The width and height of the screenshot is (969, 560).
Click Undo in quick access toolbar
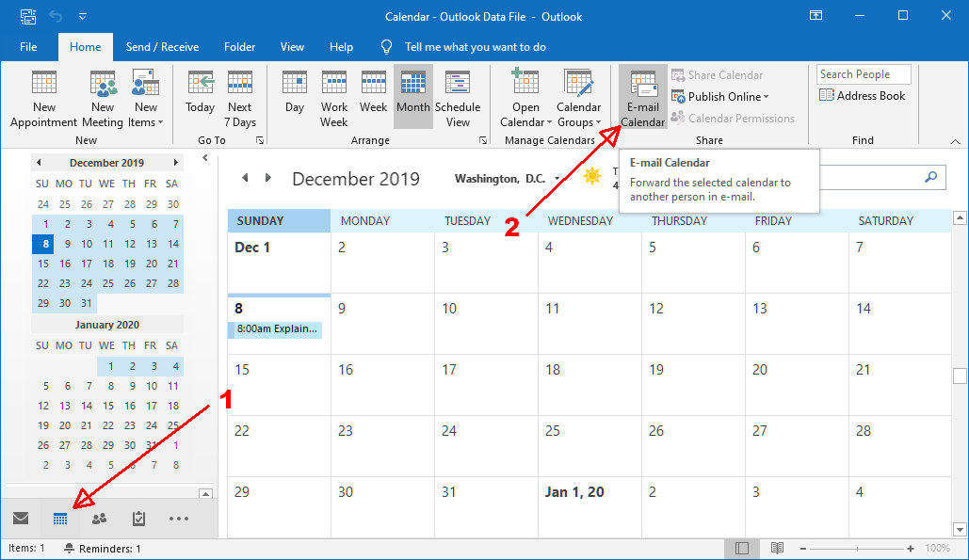pyautogui.click(x=56, y=17)
